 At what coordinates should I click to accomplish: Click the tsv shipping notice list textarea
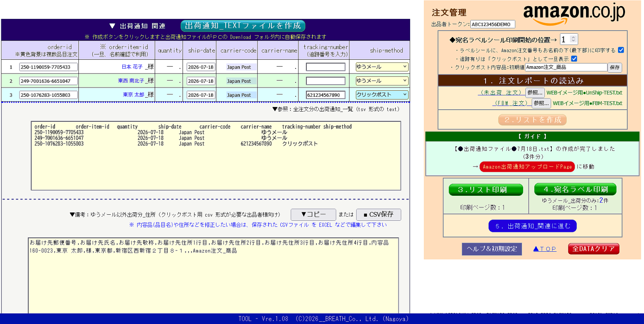pyautogui.click(x=216, y=156)
